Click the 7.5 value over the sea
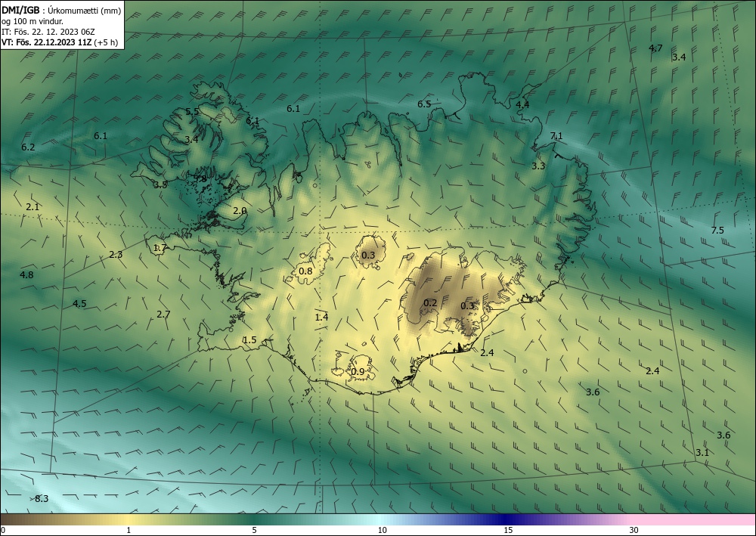The width and height of the screenshot is (756, 536). [x=717, y=231]
